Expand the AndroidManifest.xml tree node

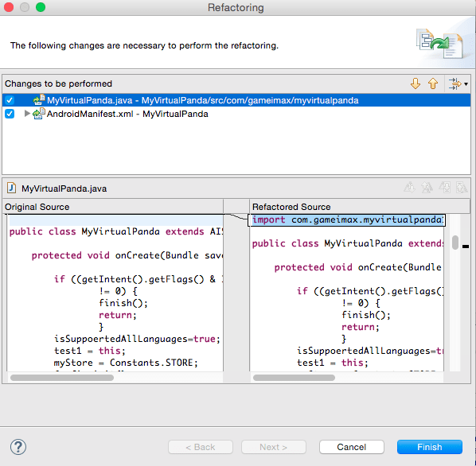point(27,114)
